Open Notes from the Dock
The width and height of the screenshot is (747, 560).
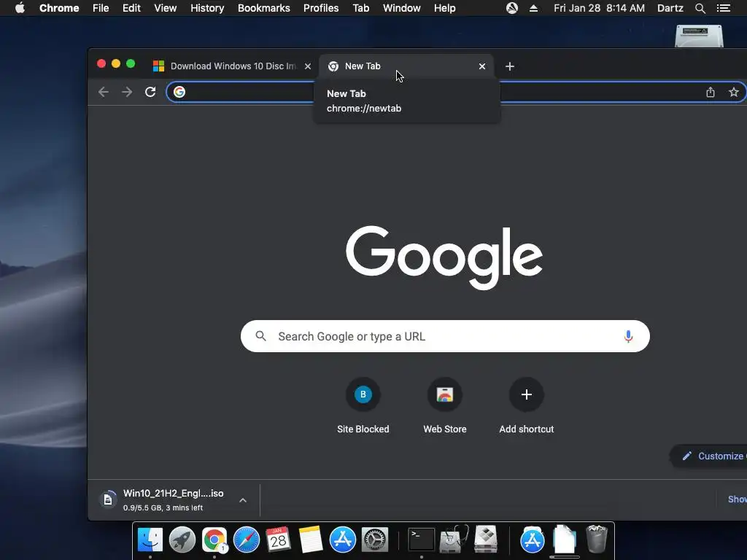point(311,540)
